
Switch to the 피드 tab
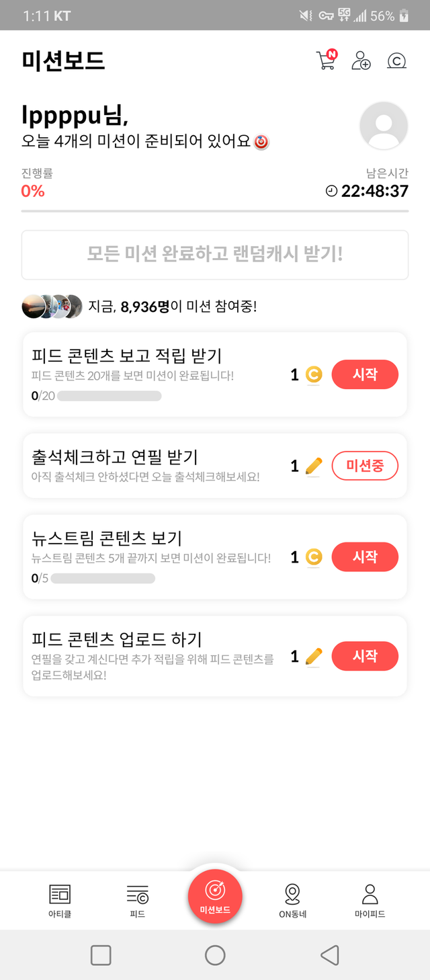pos(137,901)
